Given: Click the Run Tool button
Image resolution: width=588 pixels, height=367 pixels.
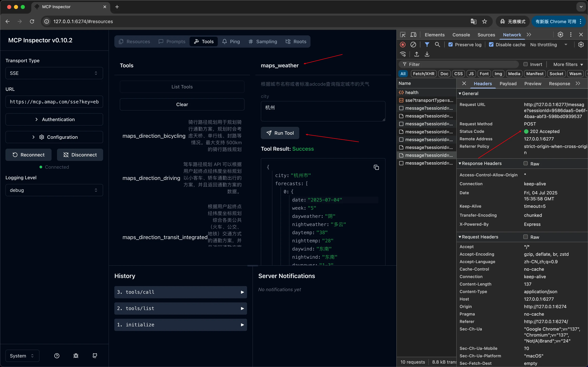Looking at the screenshot, I should tap(280, 133).
